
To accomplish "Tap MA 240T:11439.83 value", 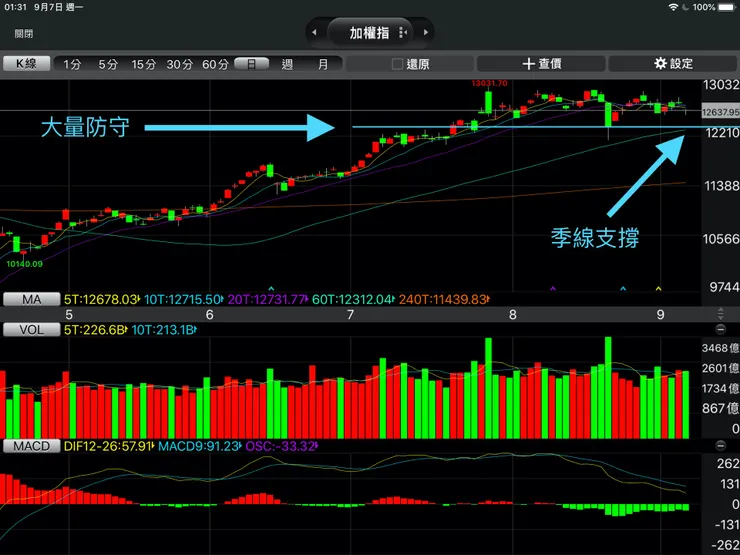I will pos(444,299).
